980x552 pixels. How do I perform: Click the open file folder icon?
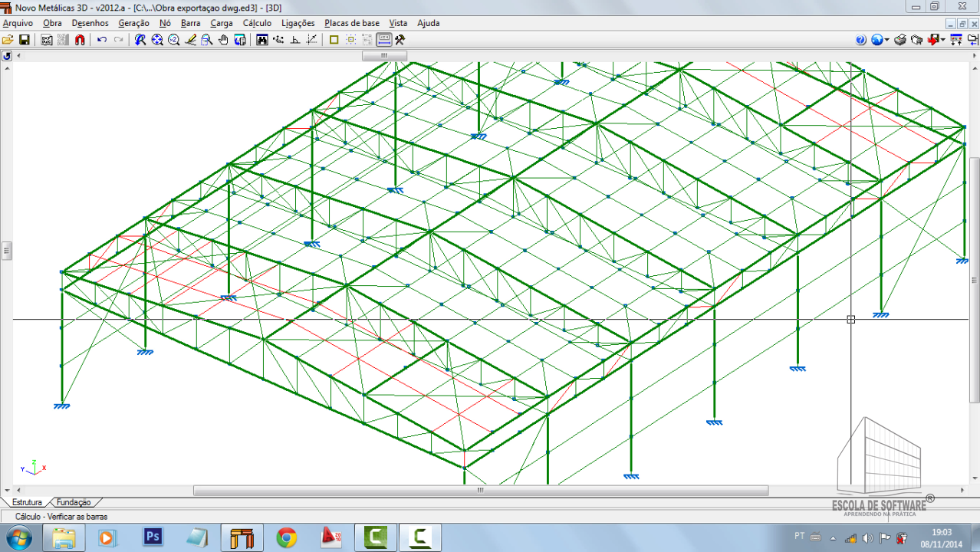tap(8, 40)
